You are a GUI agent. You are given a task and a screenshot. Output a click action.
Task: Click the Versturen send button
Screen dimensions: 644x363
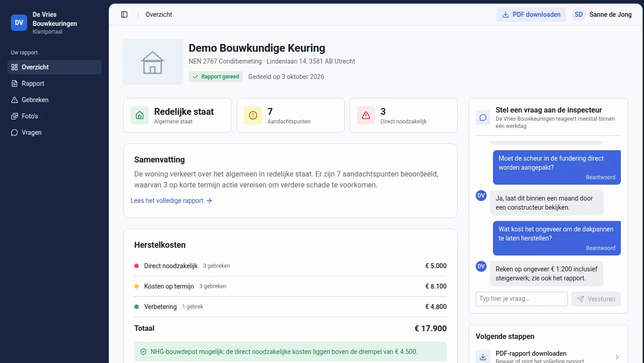click(x=596, y=299)
